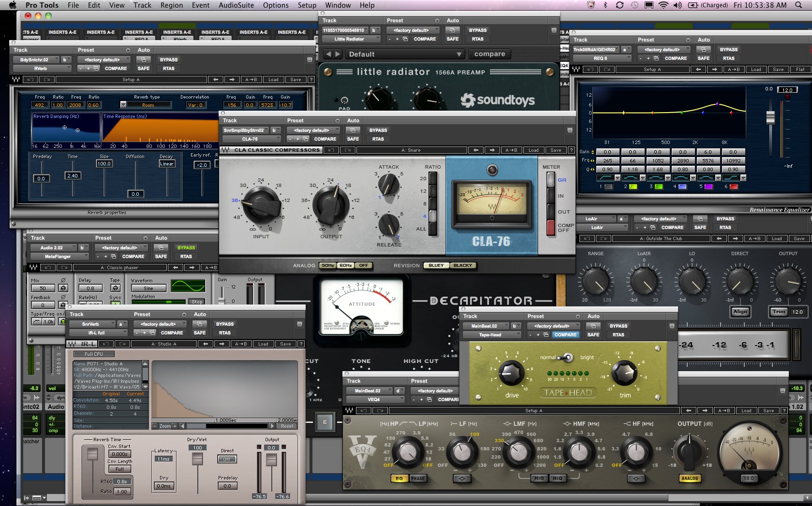Image resolution: width=812 pixels, height=506 pixels.
Task: Toggle PHASE button on VEQ4
Action: tap(418, 478)
